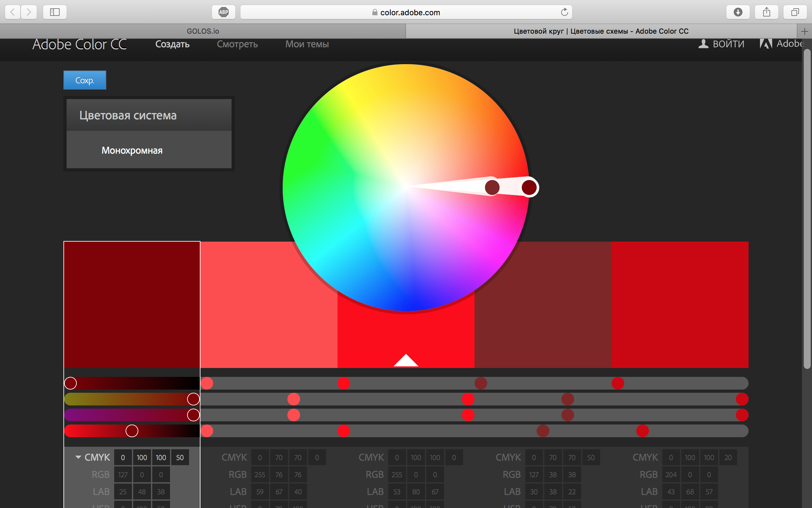This screenshot has width=812, height=508.
Task: Go forward using the Safari forward arrow
Action: 29,12
